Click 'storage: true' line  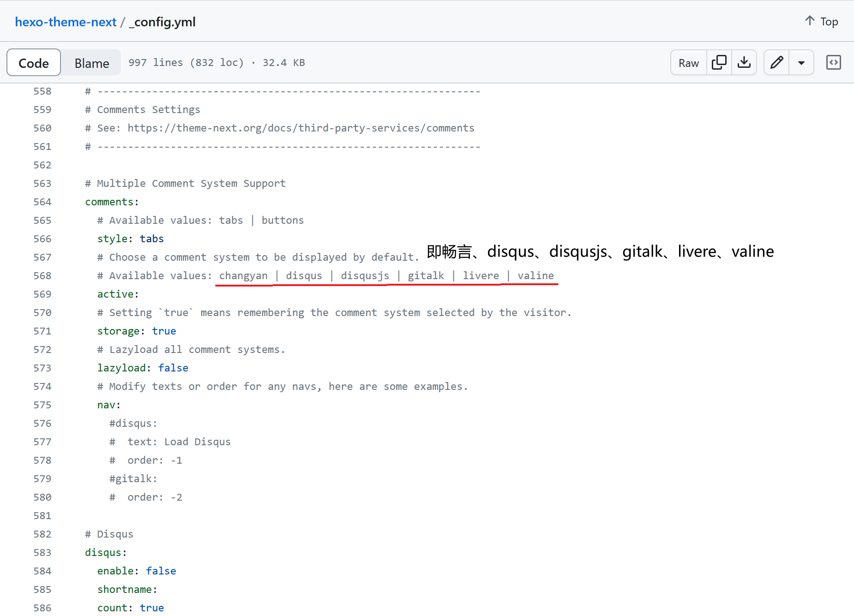click(137, 331)
